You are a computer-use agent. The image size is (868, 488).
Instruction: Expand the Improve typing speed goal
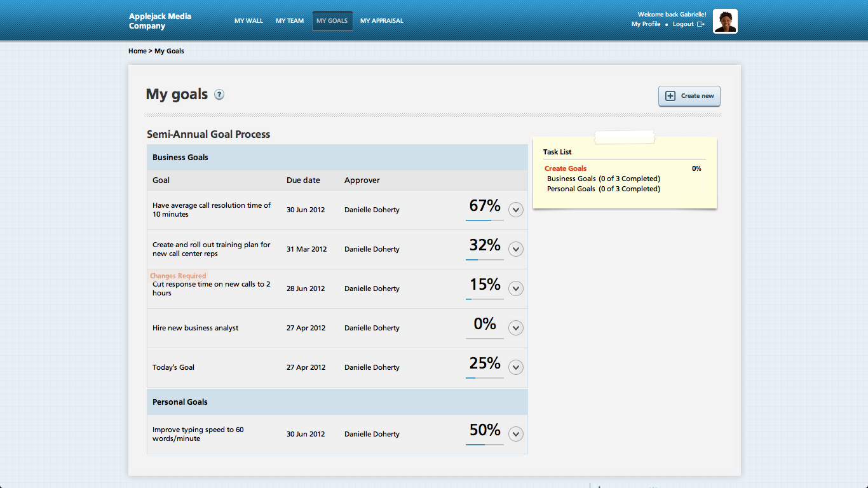pyautogui.click(x=515, y=433)
